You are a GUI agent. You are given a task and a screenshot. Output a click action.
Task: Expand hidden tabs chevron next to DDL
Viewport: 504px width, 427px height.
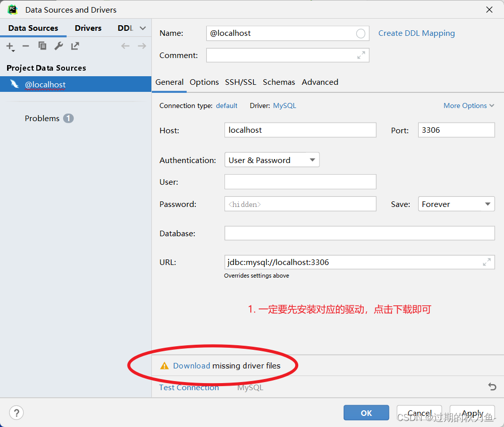(143, 28)
